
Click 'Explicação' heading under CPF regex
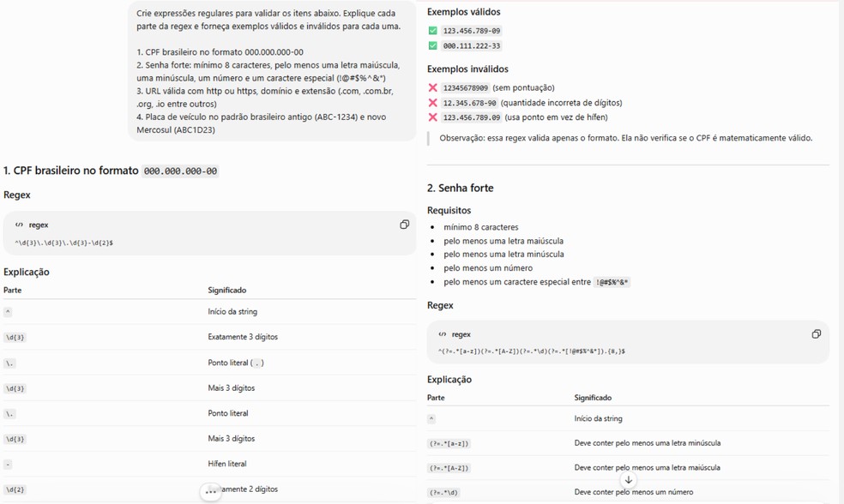(27, 272)
